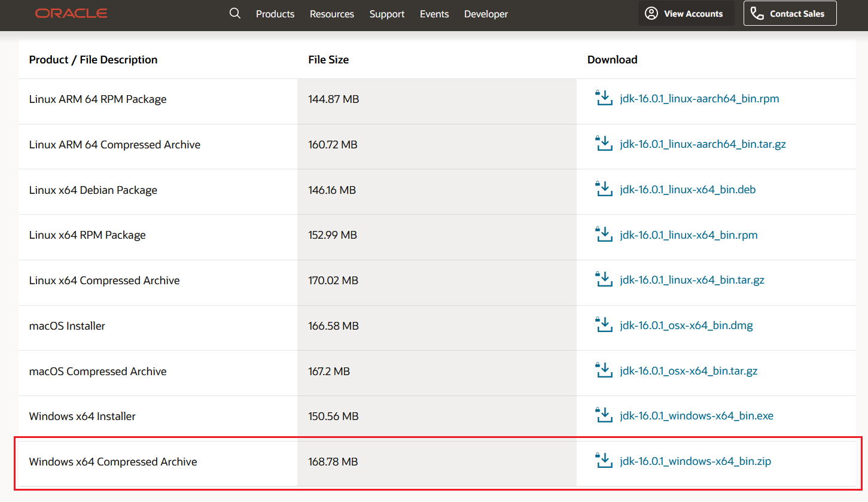Click download icon for linux-aarch64_bin.tar.gz

coord(604,144)
